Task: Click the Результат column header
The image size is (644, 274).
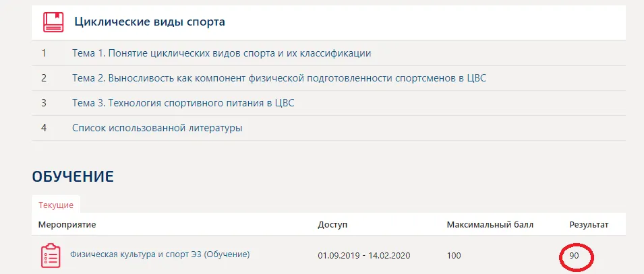Action: click(x=589, y=224)
